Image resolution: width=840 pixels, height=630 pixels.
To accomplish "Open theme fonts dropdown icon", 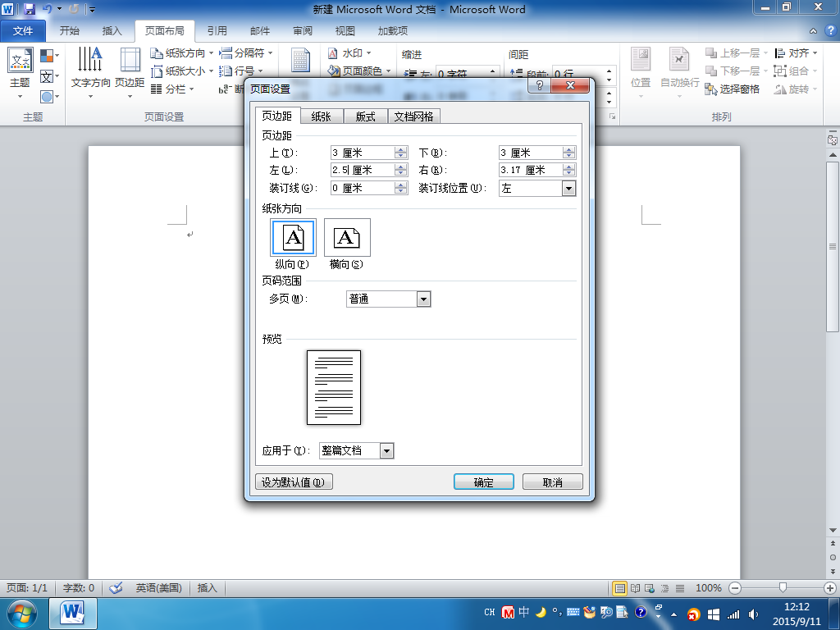I will click(x=49, y=76).
